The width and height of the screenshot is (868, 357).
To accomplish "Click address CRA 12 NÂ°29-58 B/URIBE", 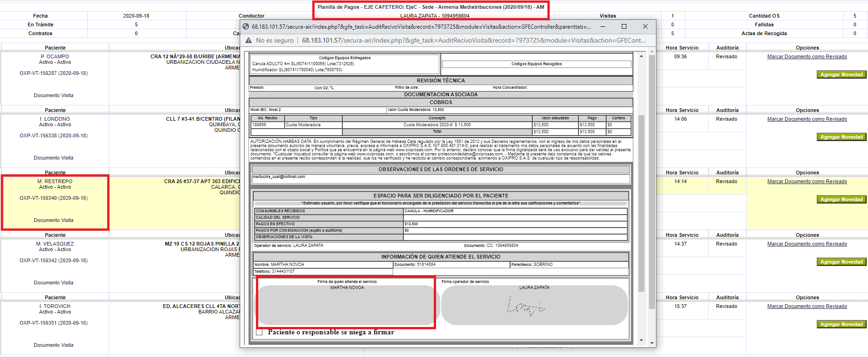I will (195, 56).
